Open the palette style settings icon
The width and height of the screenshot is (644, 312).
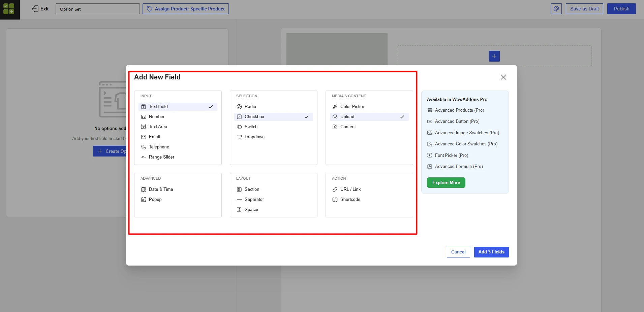[x=556, y=9]
